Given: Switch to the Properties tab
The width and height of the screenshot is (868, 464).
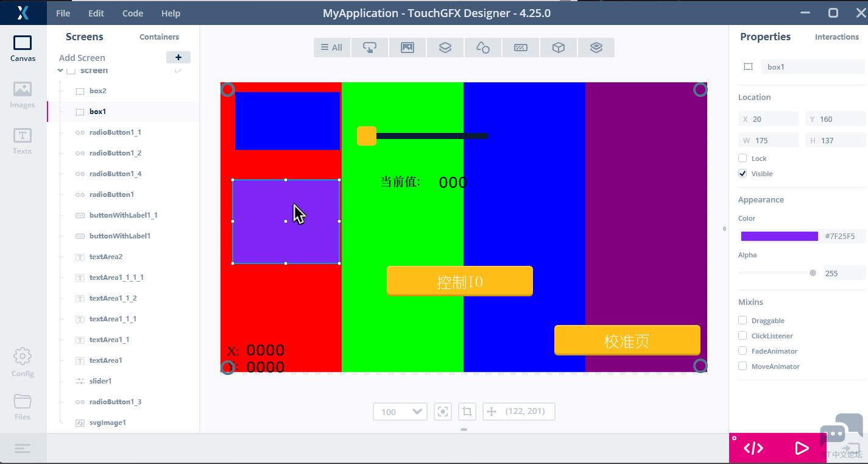Looking at the screenshot, I should point(765,37).
